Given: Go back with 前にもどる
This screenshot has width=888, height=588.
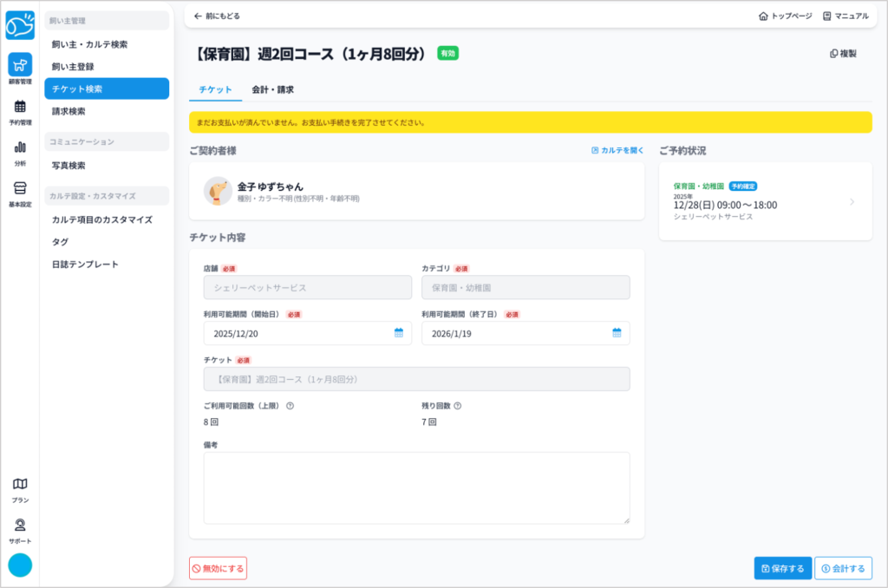Looking at the screenshot, I should (x=217, y=16).
